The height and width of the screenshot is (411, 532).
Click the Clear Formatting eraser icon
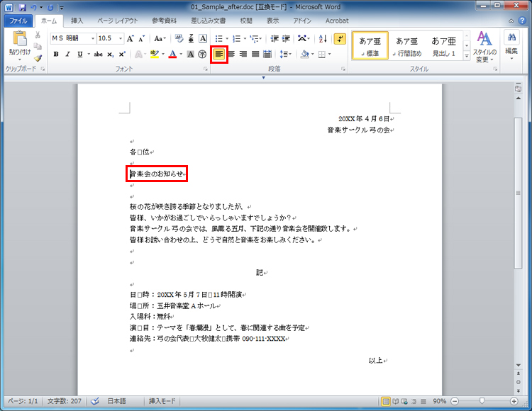pos(179,39)
